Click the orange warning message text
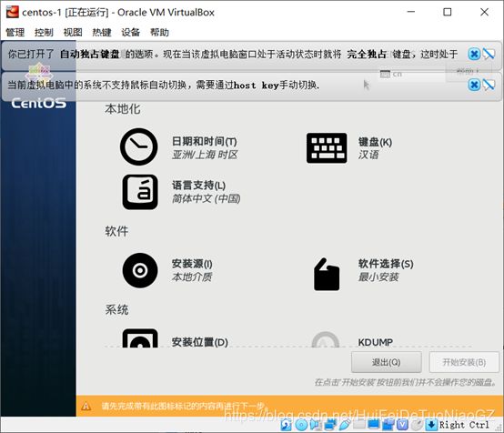 click(x=184, y=407)
